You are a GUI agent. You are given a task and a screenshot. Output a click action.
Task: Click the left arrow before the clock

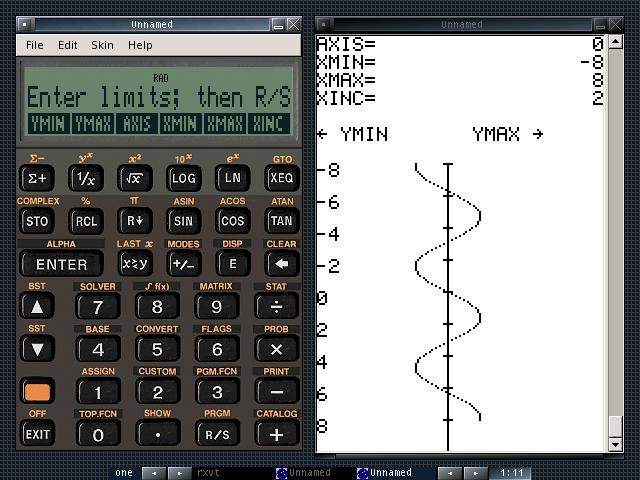(x=450, y=473)
